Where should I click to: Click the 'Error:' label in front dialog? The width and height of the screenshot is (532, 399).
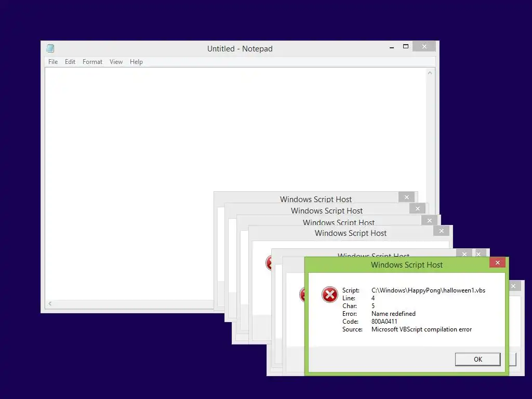coord(350,314)
